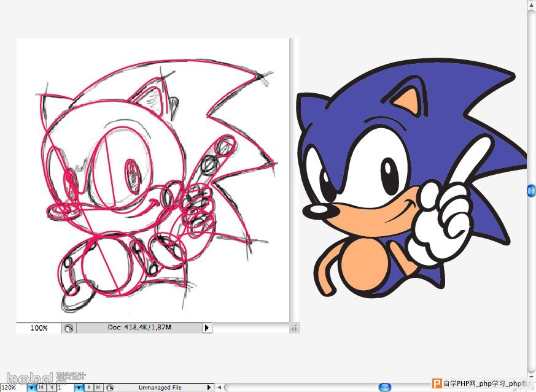The image size is (536, 392).
Task: Go to the first artboard
Action: pyautogui.click(x=41, y=388)
